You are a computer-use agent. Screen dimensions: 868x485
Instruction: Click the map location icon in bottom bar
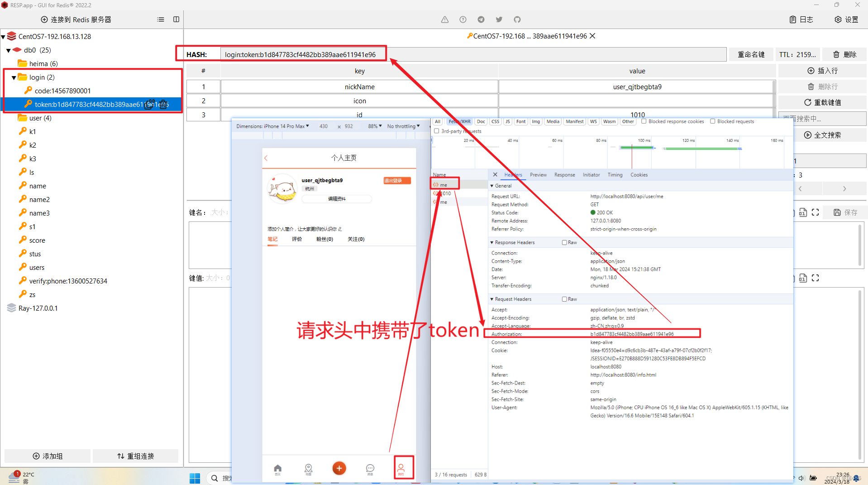[x=308, y=469]
